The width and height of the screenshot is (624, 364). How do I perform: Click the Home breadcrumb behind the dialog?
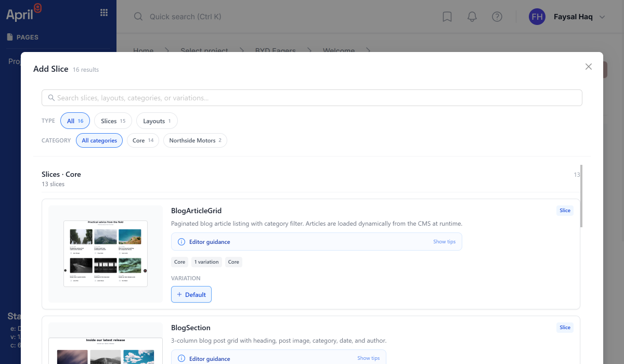pyautogui.click(x=144, y=50)
